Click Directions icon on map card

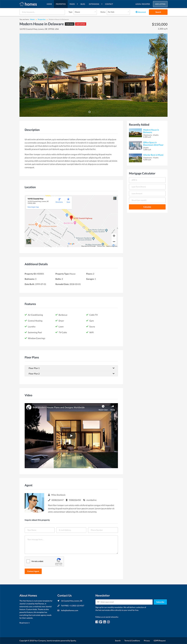click(59, 199)
